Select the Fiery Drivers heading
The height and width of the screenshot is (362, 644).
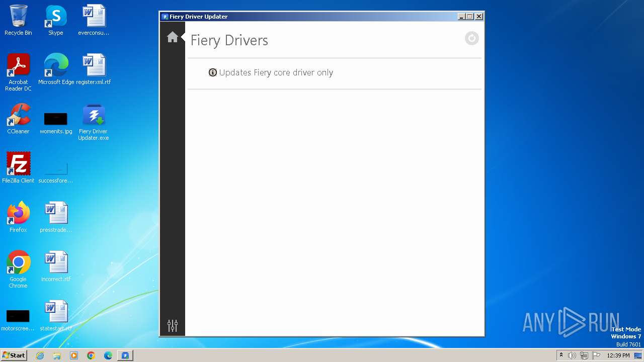229,40
